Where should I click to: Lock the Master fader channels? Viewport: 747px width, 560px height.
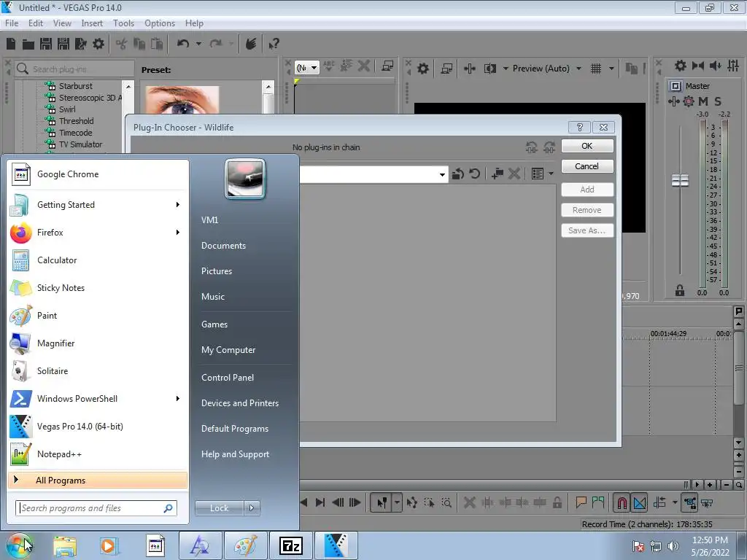pyautogui.click(x=680, y=290)
